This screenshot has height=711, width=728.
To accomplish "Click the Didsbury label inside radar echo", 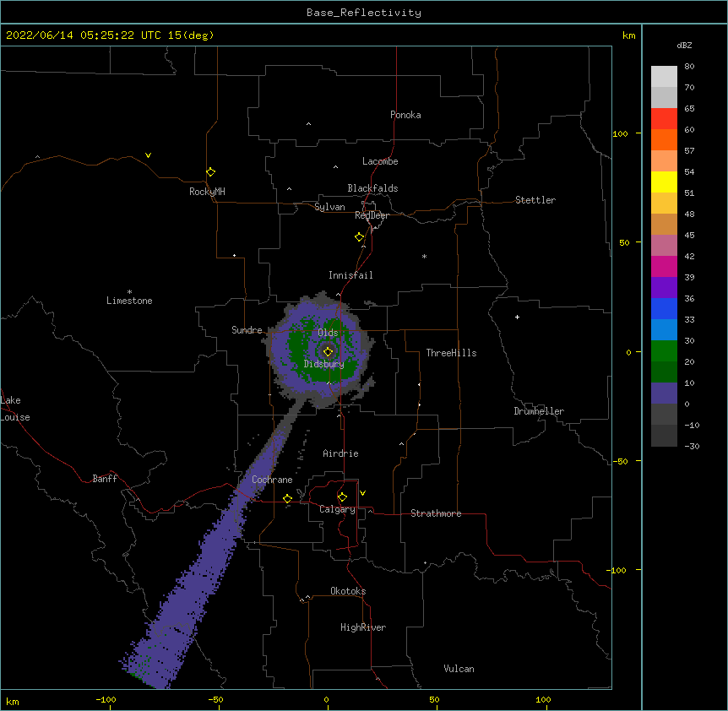I will point(324,364).
